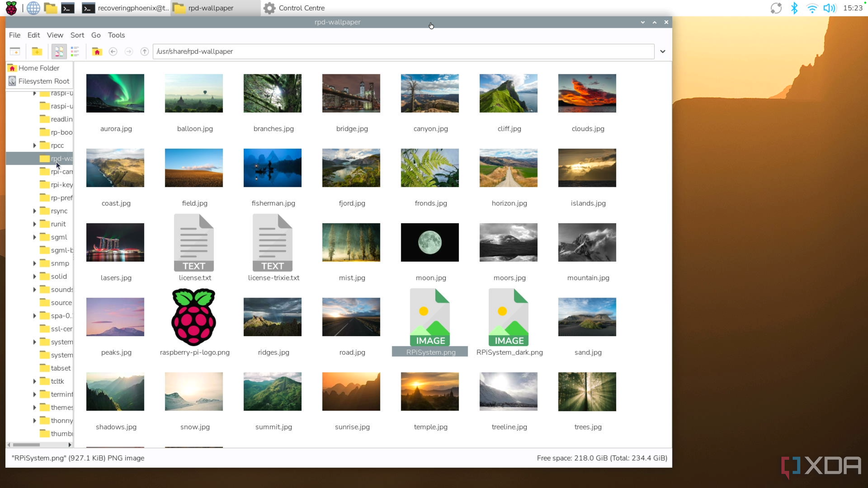Open the path history dropdown arrow
This screenshot has height=488, width=868.
point(663,52)
